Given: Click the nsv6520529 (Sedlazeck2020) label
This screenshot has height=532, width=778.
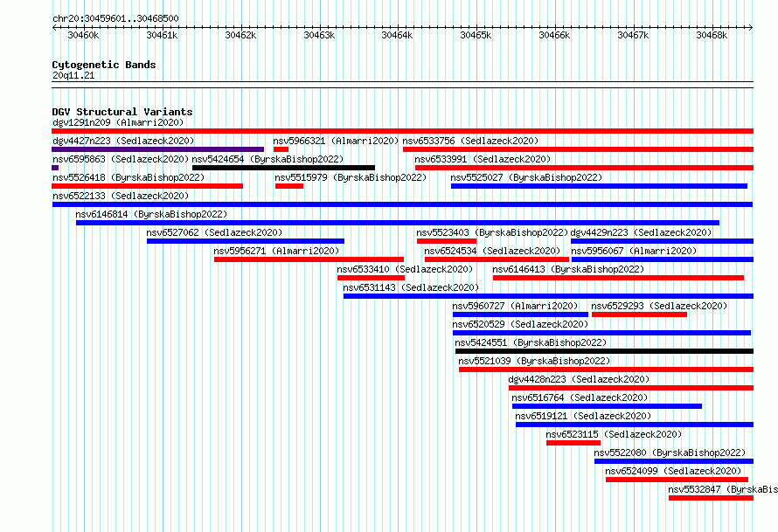Looking at the screenshot, I should point(520,324).
